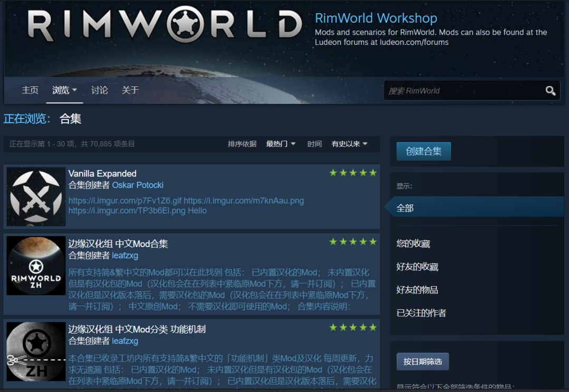Click the search magnifier icon
Viewport: 569px width, 392px height.
pyautogui.click(x=551, y=91)
